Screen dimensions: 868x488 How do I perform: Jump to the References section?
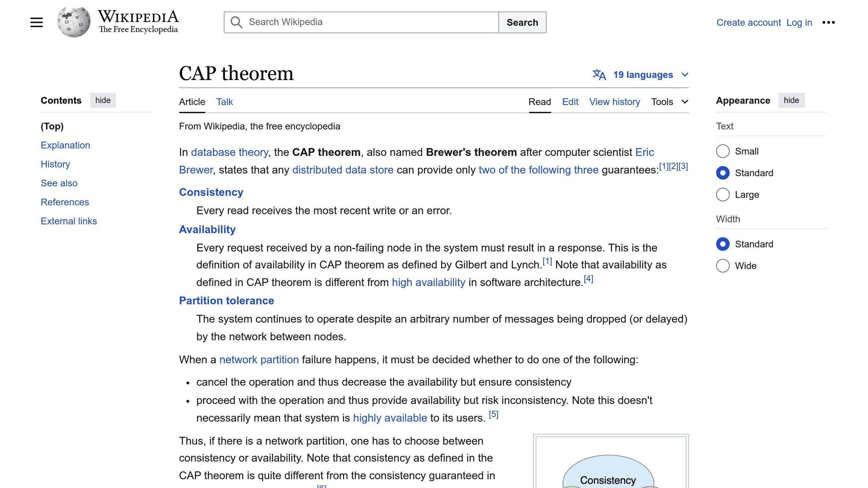65,202
